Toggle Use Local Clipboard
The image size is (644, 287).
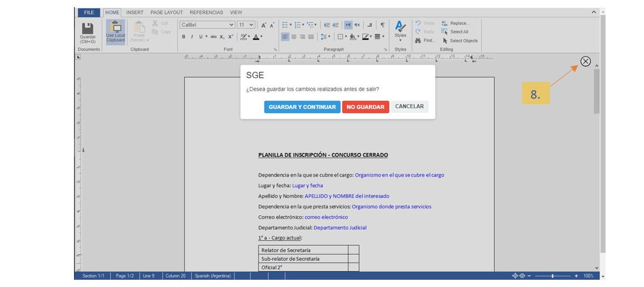pyautogui.click(x=116, y=31)
